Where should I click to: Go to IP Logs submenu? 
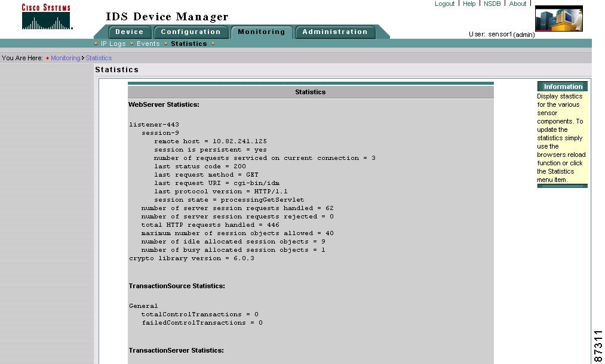click(113, 44)
